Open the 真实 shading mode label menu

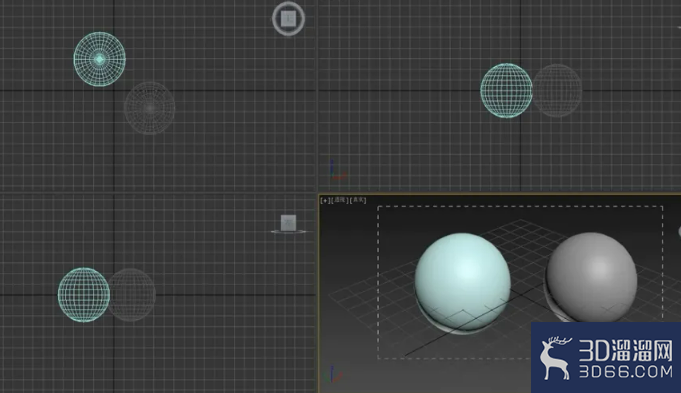(x=358, y=200)
